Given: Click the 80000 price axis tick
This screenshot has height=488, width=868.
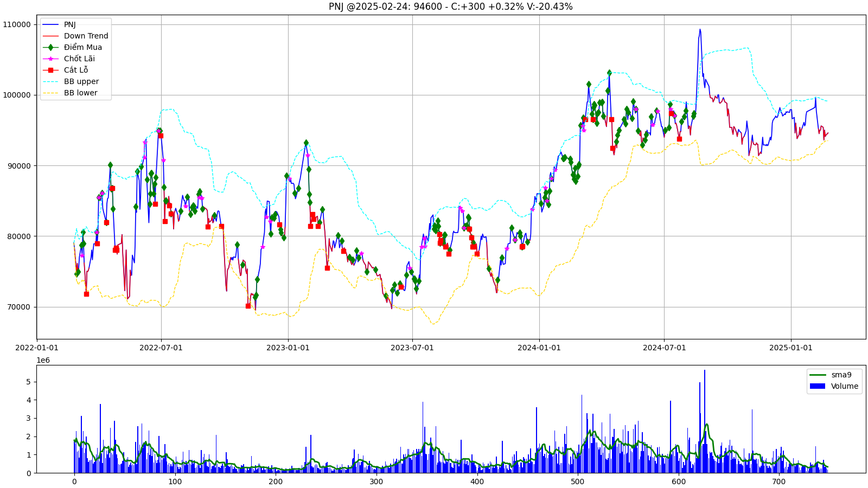Looking at the screenshot, I should pos(19,236).
